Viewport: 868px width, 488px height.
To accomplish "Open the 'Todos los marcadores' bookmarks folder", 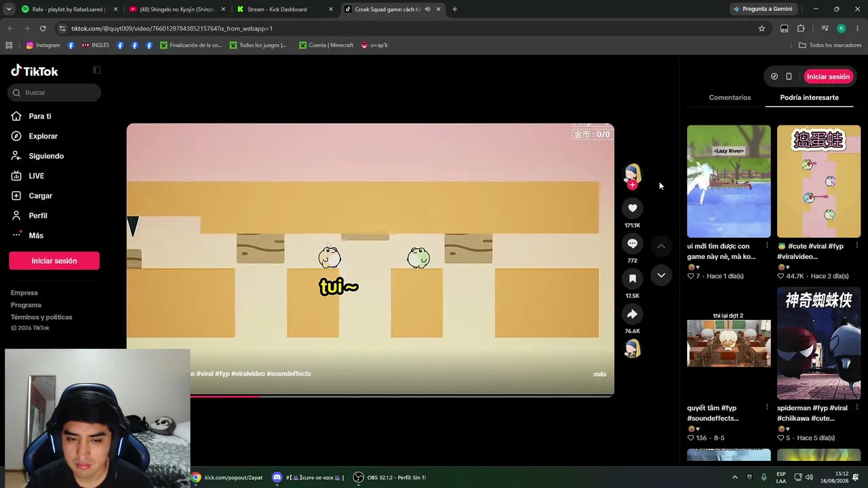I will coord(830,45).
